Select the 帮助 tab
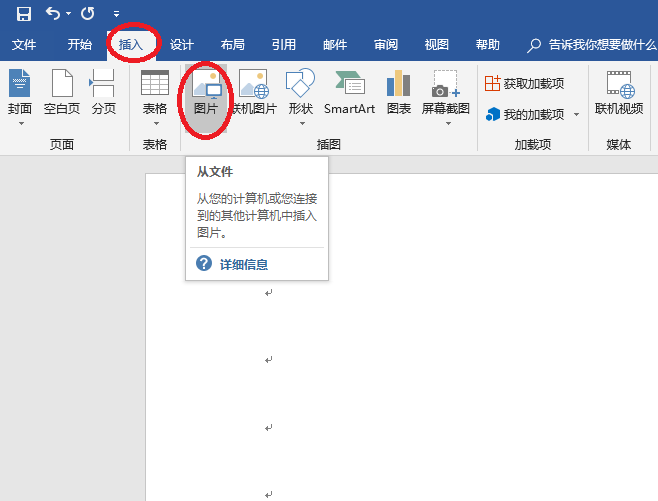The height and width of the screenshot is (501, 658). click(488, 44)
